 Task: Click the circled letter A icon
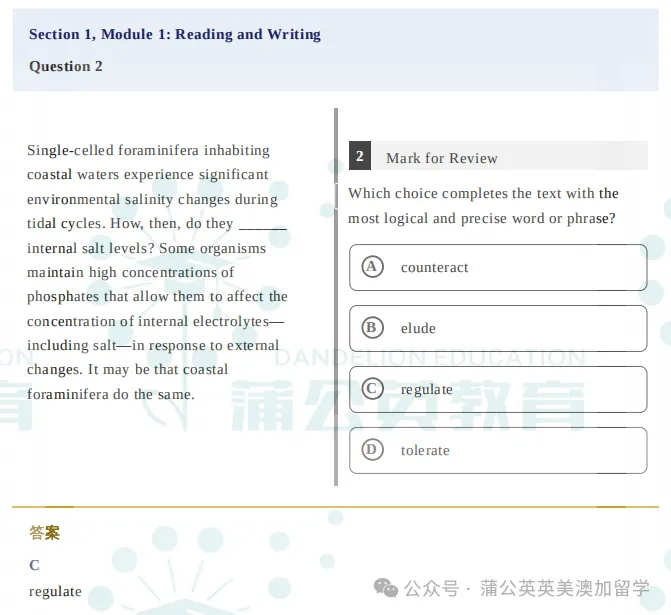click(372, 267)
